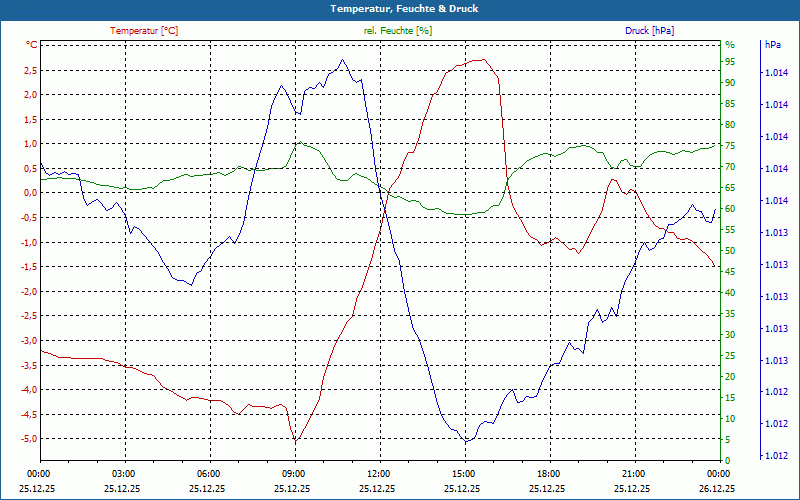Click the 03:00 time axis marker
The width and height of the screenshot is (800, 500).
point(124,473)
